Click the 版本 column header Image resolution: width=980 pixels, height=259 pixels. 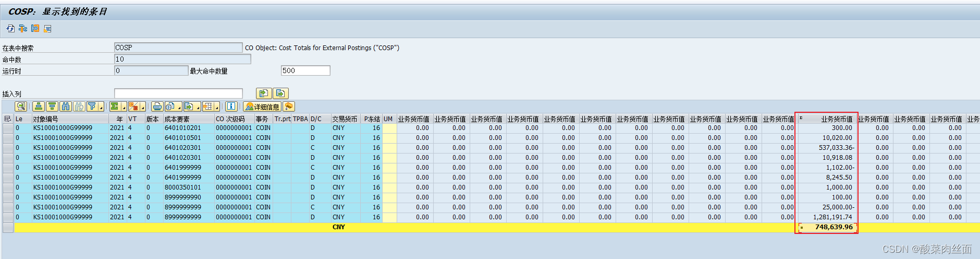coord(153,119)
